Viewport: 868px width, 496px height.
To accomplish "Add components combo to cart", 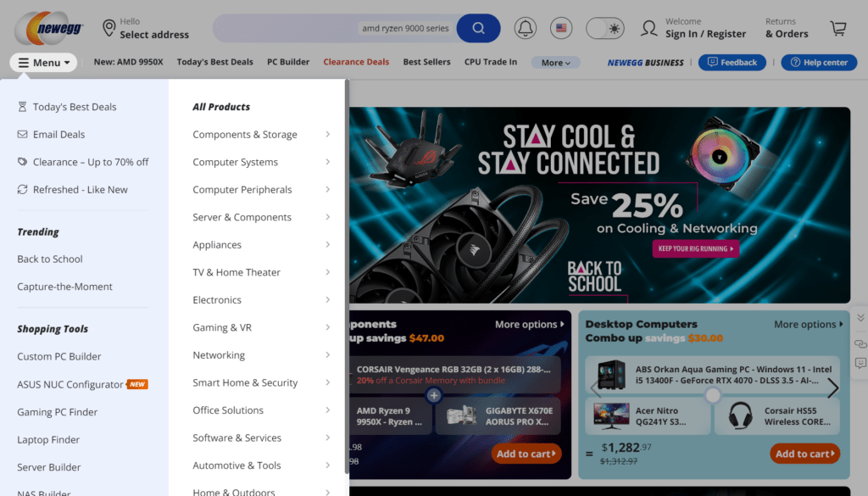I will click(x=526, y=454).
